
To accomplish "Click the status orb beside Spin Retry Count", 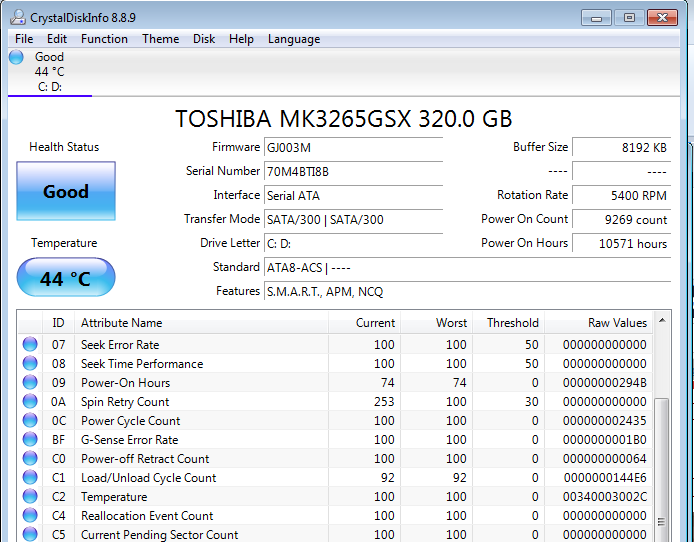I will (x=30, y=402).
